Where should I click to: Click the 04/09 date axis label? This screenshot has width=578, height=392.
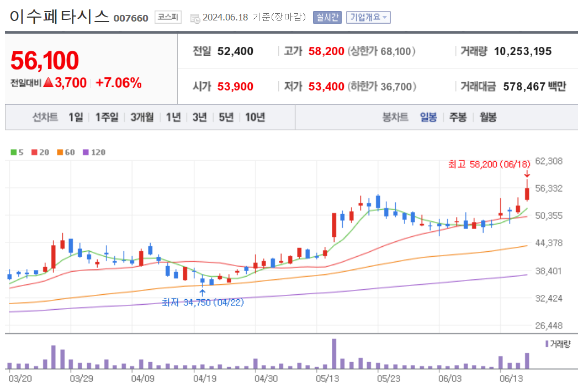tap(142, 378)
